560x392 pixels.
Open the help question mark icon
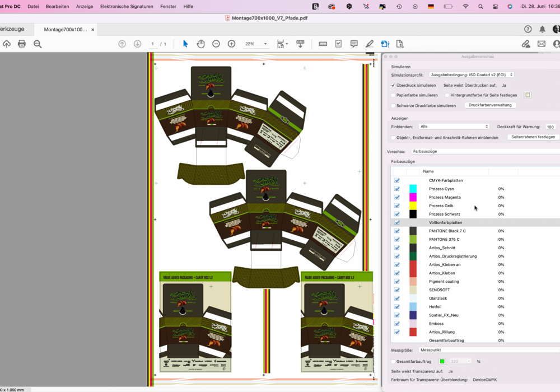coord(528,29)
